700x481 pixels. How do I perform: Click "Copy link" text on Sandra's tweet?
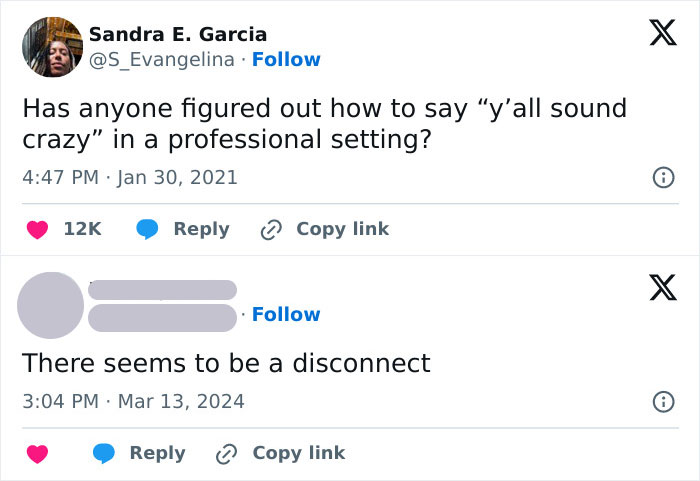[342, 229]
